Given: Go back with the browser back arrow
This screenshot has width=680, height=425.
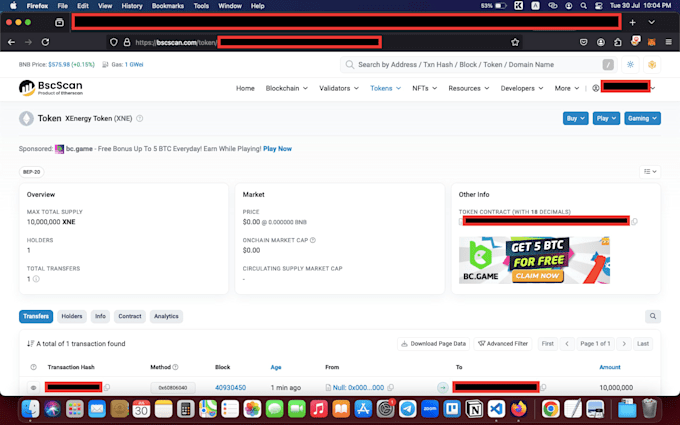Looking at the screenshot, I should coord(12,42).
